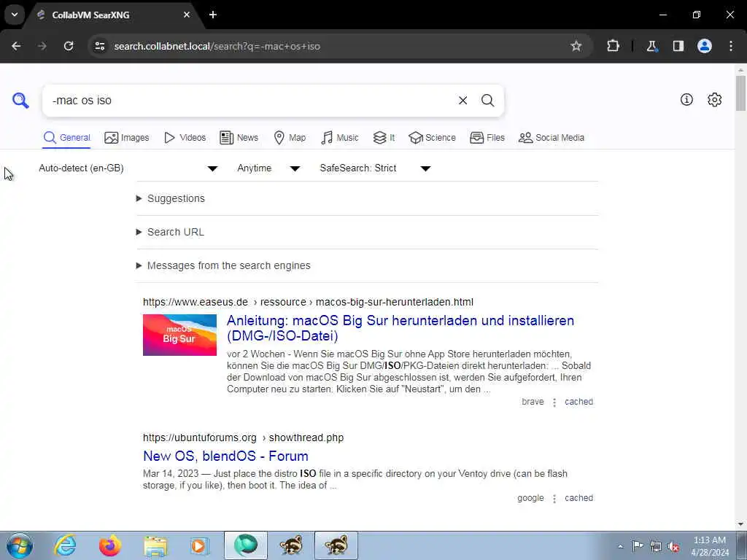This screenshot has height=560, width=747.
Task: Click the Action Center flag icon
Action: pos(638,546)
